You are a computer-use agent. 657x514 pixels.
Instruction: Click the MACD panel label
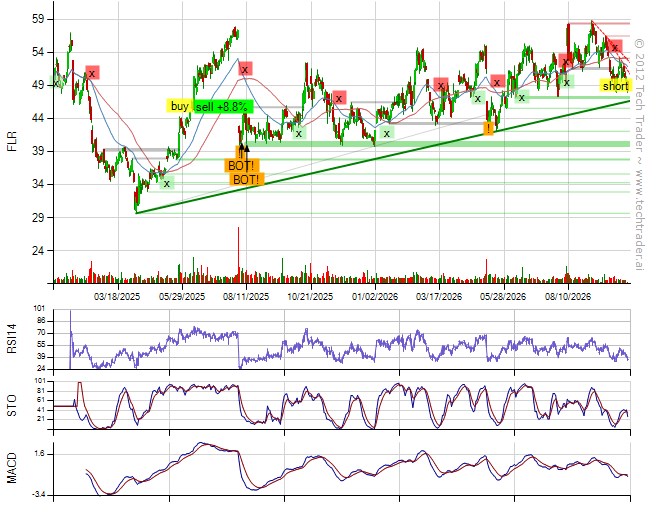coord(12,468)
